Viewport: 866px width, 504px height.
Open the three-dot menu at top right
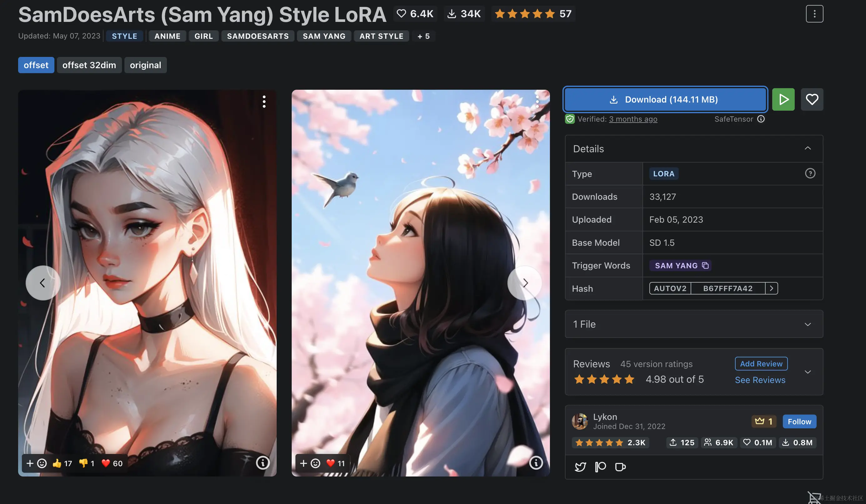tap(814, 14)
